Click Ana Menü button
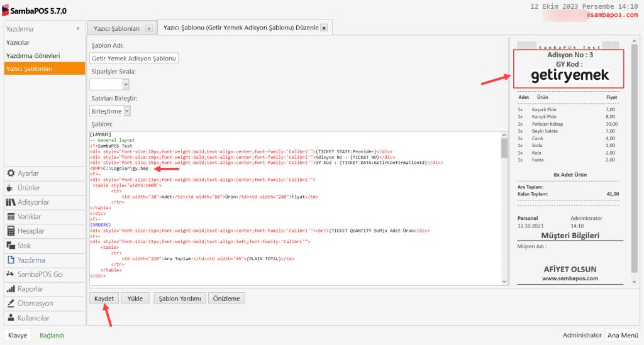 coord(623,335)
